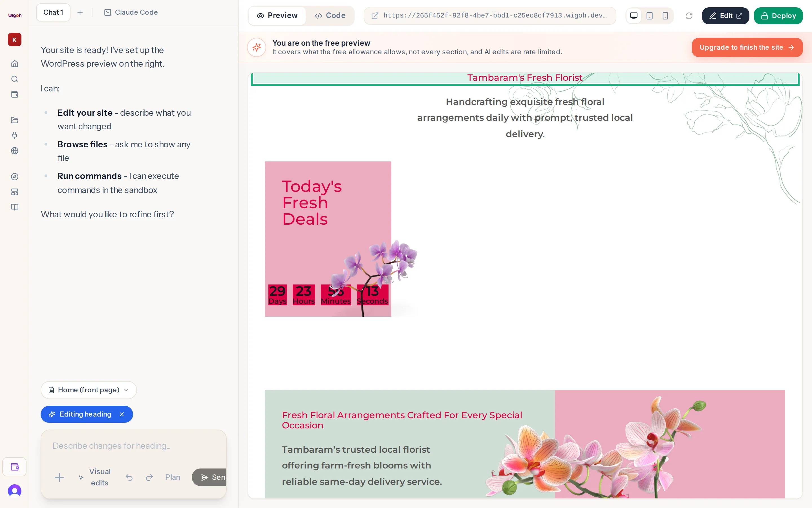Click the Fresh Floral Arrangements heading
Viewport: 812px width, 508px height.
pos(402,420)
